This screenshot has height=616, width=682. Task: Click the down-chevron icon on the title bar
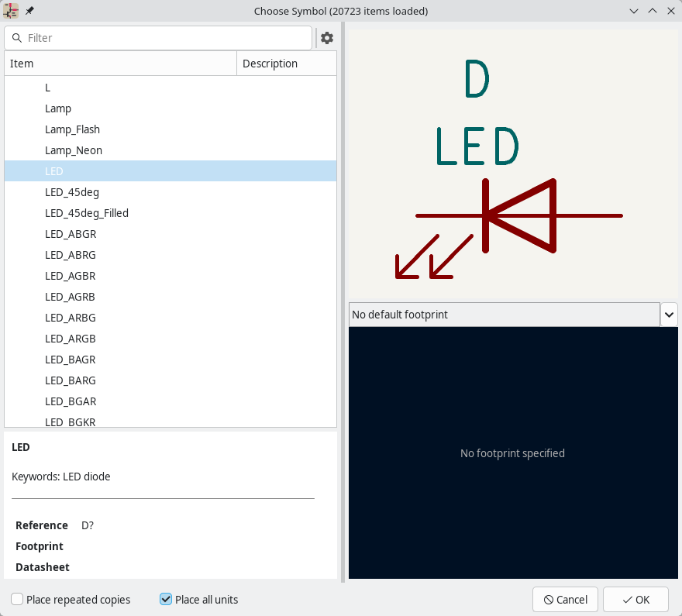click(x=634, y=11)
